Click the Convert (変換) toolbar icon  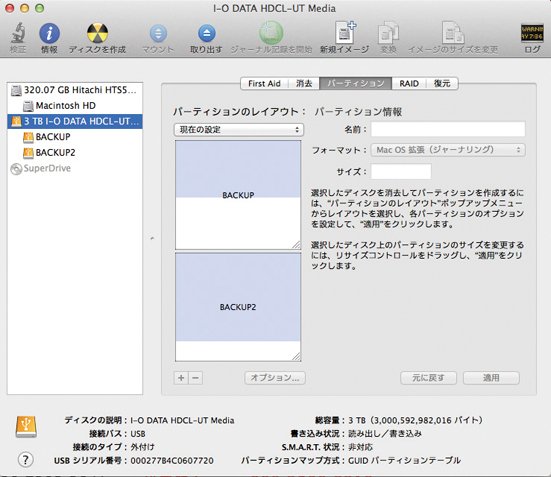(388, 33)
